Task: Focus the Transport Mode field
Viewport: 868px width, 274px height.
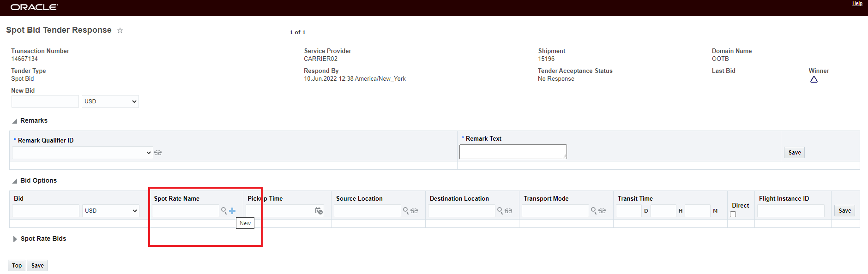Action: [555, 211]
